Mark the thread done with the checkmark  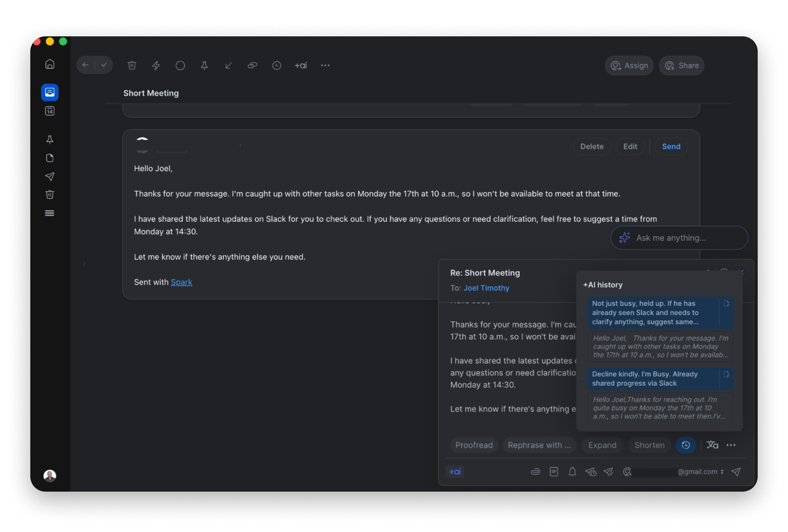(104, 65)
